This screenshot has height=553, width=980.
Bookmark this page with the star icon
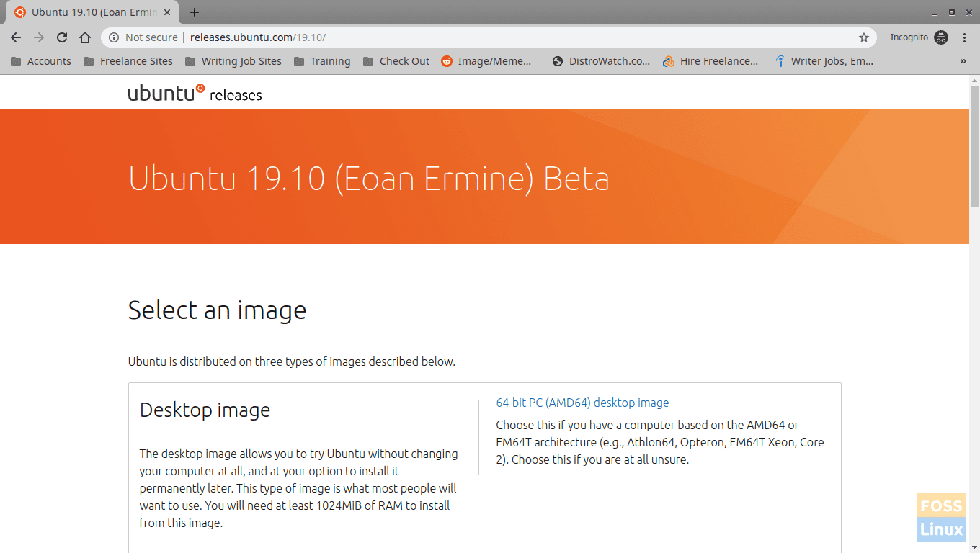pyautogui.click(x=864, y=37)
